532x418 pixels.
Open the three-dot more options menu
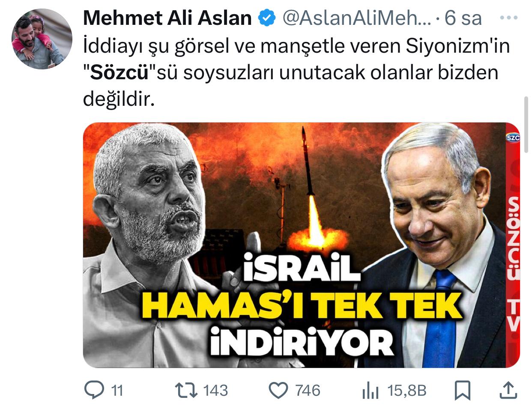point(509,18)
